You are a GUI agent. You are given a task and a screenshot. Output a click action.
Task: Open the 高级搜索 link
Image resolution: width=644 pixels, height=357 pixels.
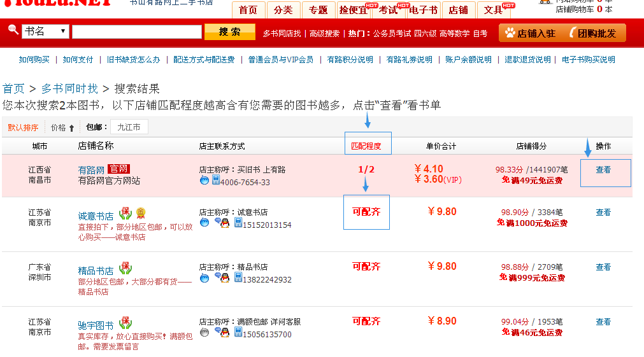click(324, 34)
